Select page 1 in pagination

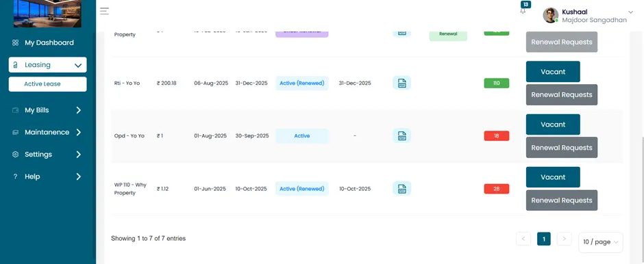coord(544,239)
